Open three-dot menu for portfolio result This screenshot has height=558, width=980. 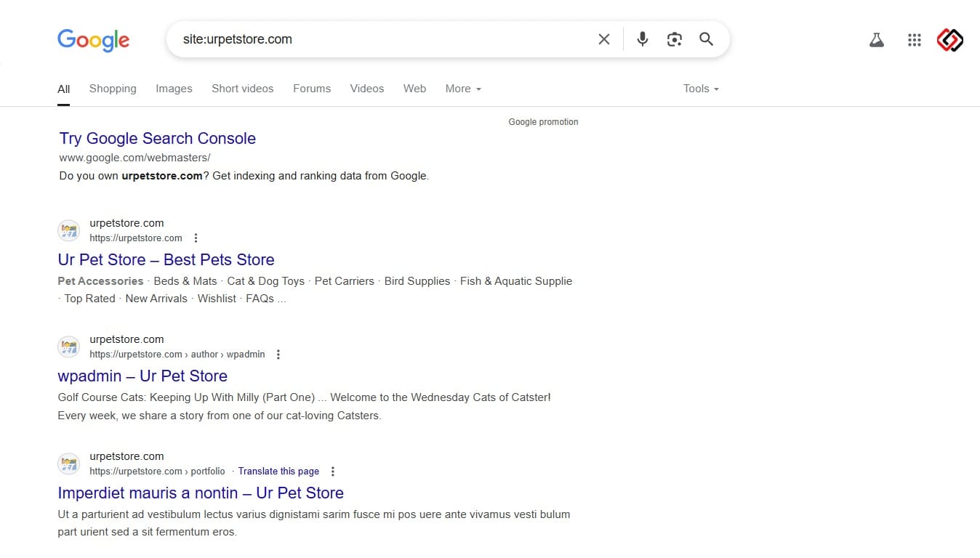click(x=333, y=472)
